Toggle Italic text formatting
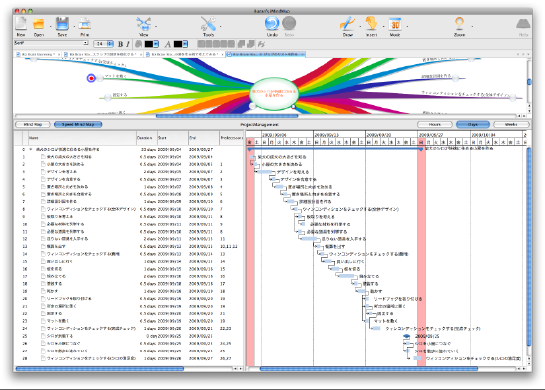545x390 pixels. 128,44
